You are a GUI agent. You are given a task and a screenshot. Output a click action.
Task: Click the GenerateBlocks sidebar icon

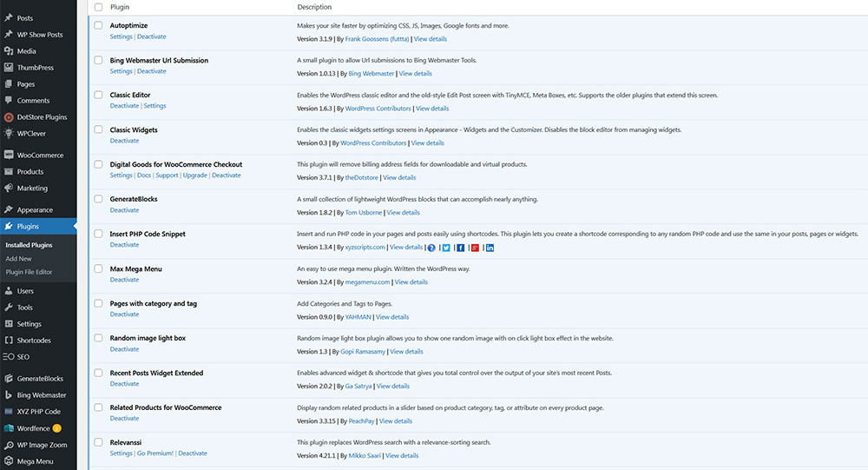[x=9, y=379]
